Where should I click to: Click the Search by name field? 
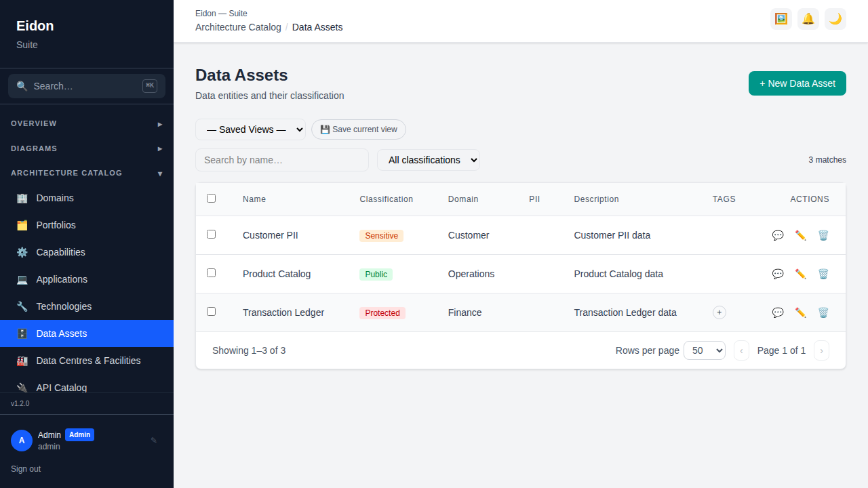tap(282, 160)
